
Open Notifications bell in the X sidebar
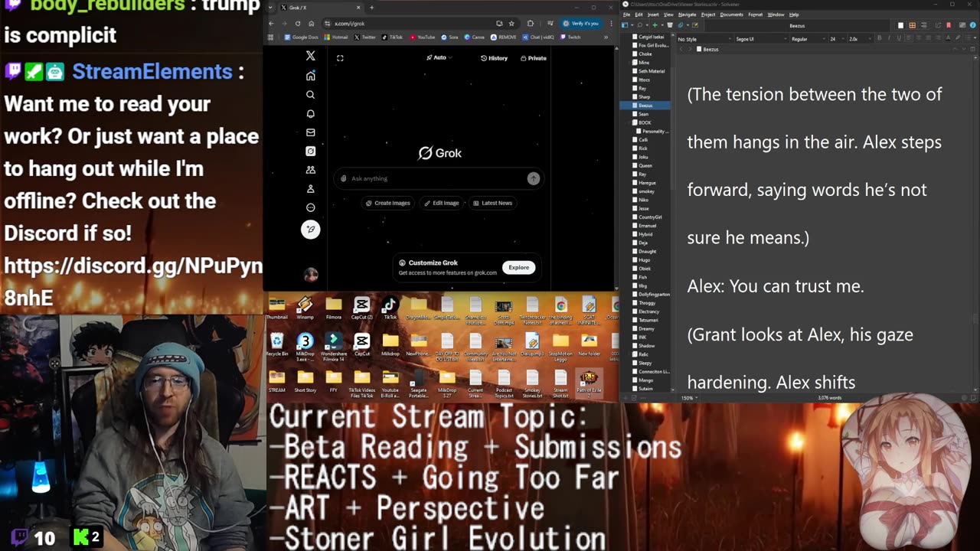click(310, 113)
